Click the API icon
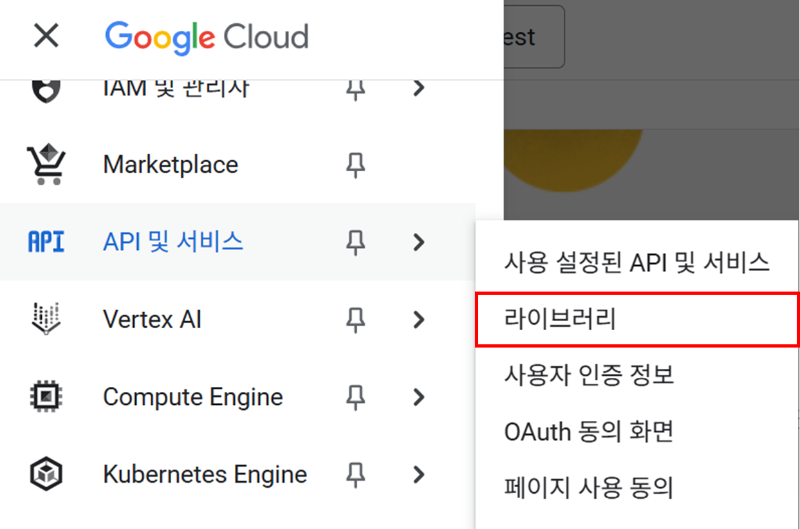Image resolution: width=800 pixels, height=529 pixels. pyautogui.click(x=46, y=242)
